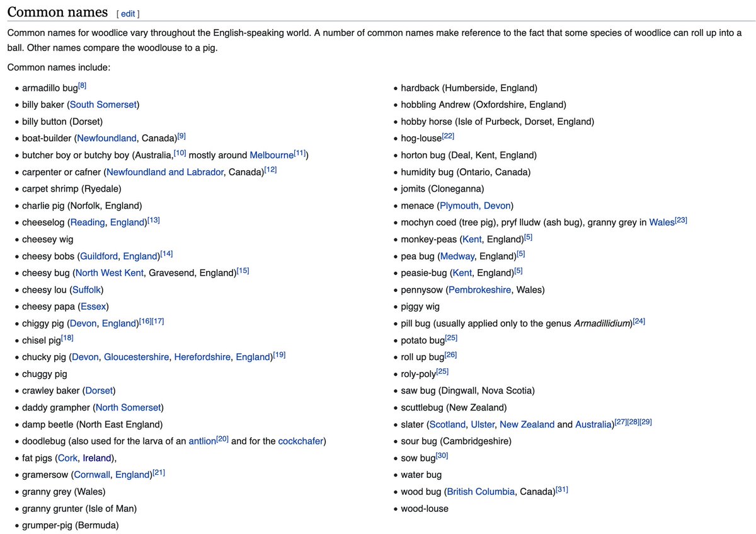The height and width of the screenshot is (534, 756).
Task: Visit the British Columbia link
Action: 481,492
